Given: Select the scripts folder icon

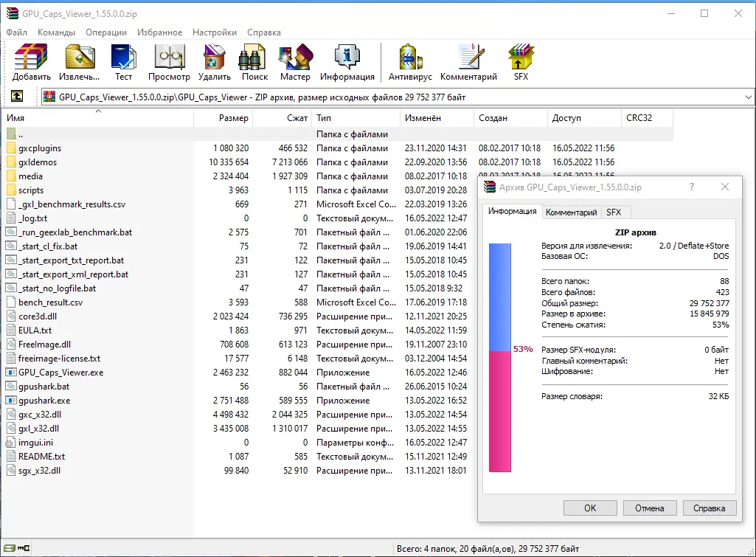Looking at the screenshot, I should click(11, 190).
